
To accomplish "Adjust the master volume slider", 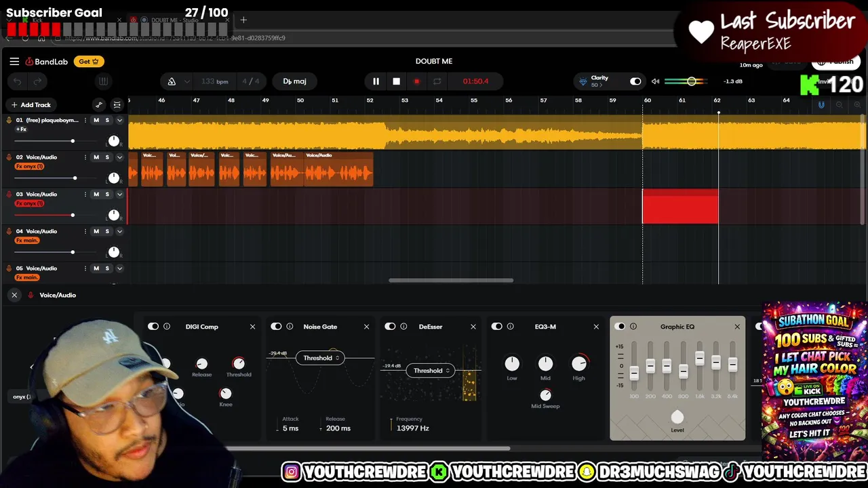I will (x=686, y=81).
